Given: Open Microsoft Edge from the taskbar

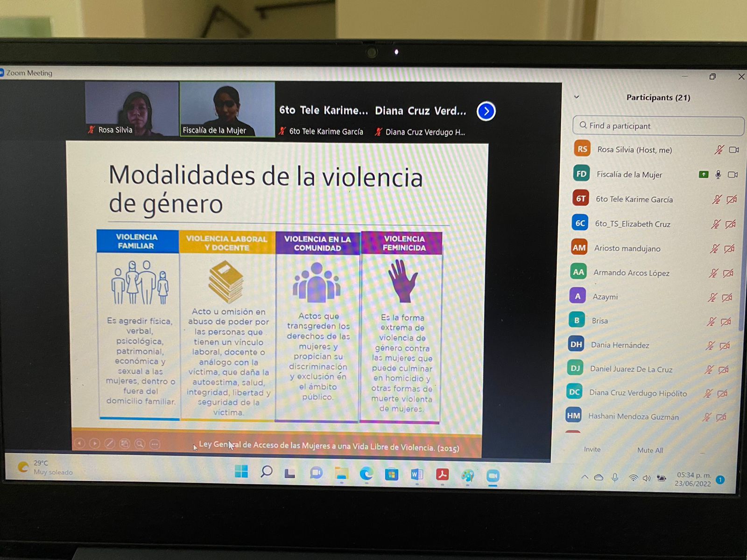Looking at the screenshot, I should coord(366,474).
